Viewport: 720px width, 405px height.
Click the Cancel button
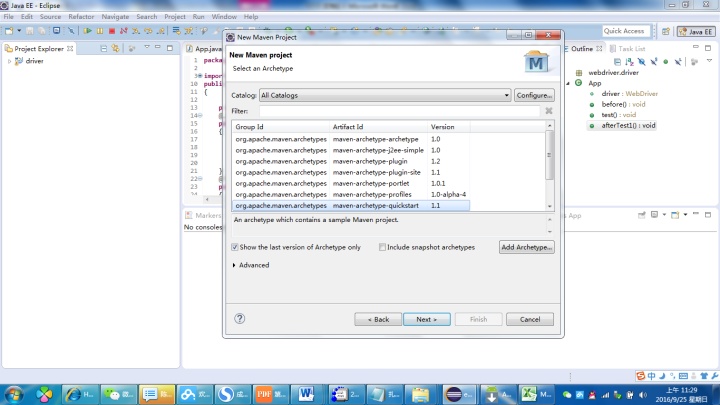point(530,319)
